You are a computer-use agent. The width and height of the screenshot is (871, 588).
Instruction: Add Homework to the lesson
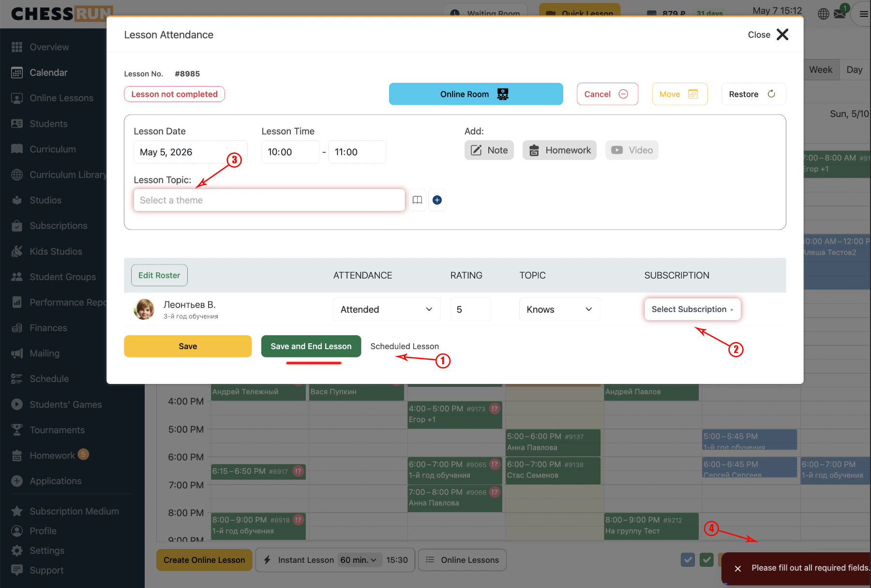[x=559, y=150]
